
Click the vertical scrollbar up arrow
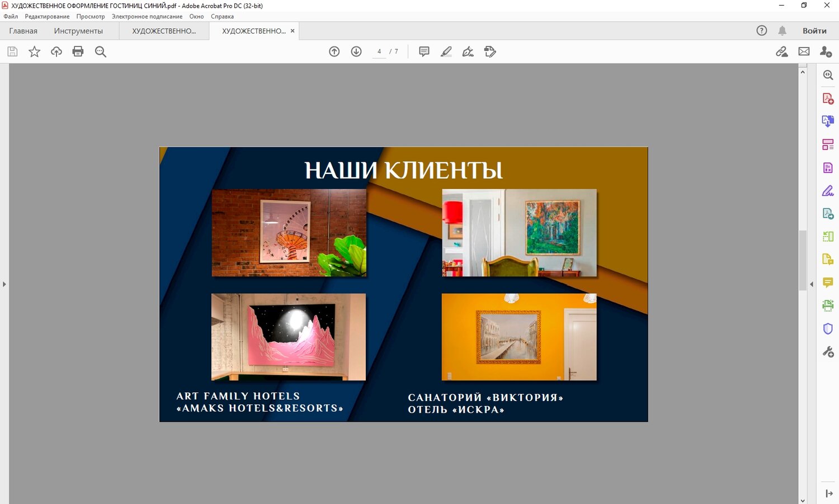803,72
